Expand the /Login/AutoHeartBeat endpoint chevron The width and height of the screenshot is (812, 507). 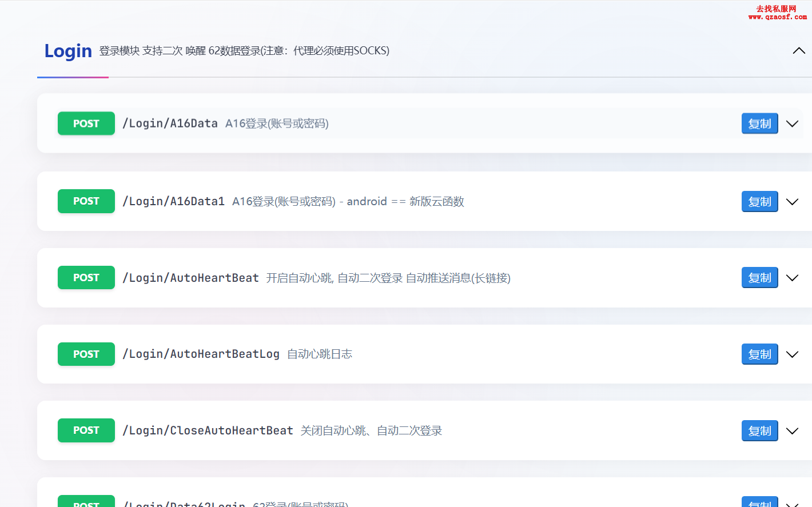point(792,278)
